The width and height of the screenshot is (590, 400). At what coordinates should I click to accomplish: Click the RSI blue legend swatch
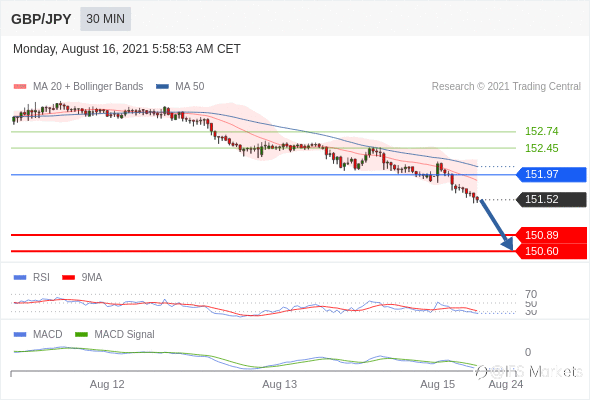20,278
